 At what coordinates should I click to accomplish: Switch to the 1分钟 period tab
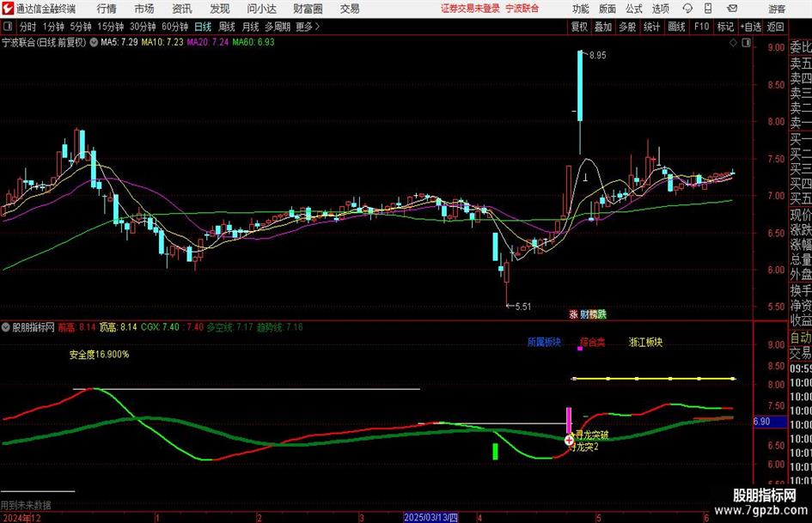pyautogui.click(x=53, y=27)
